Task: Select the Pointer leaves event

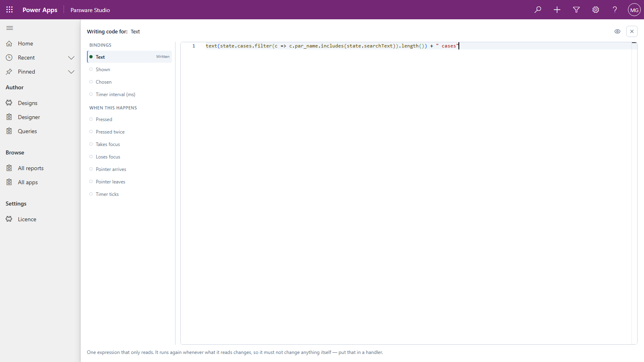Action: coord(130,182)
